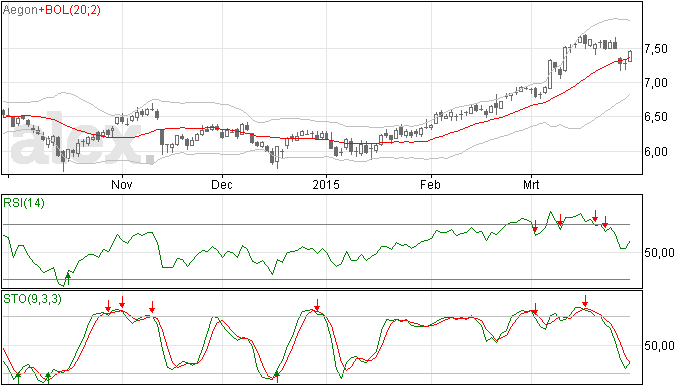Viewport: 690px width, 387px height.
Task: Click the 50,00 value on RSI panel
Action: pyautogui.click(x=659, y=253)
